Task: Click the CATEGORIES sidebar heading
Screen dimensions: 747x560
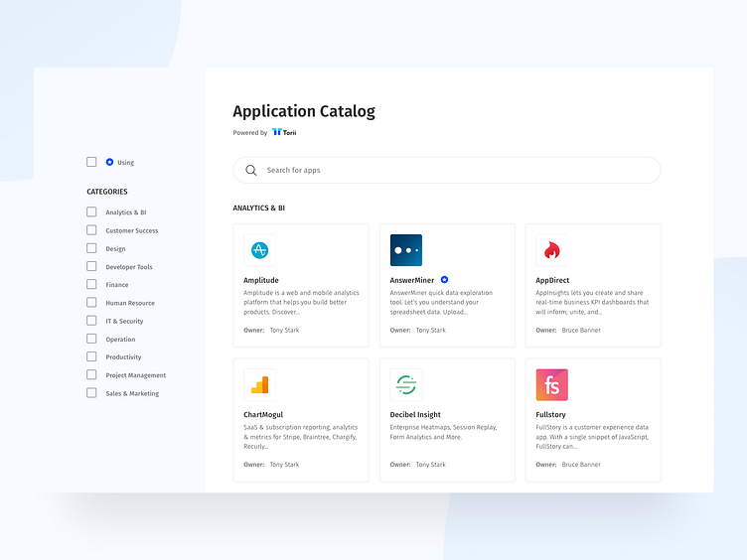Action: [x=107, y=192]
